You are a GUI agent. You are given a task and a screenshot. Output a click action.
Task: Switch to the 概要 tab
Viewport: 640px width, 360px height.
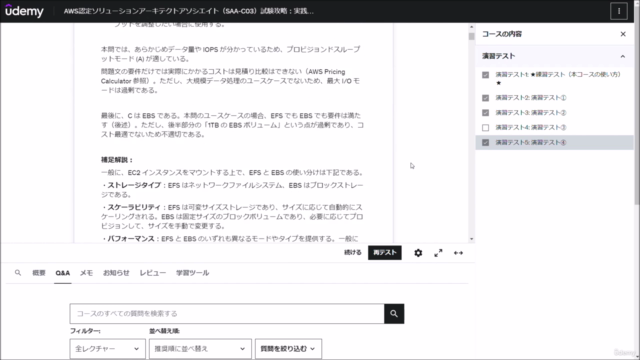39,273
